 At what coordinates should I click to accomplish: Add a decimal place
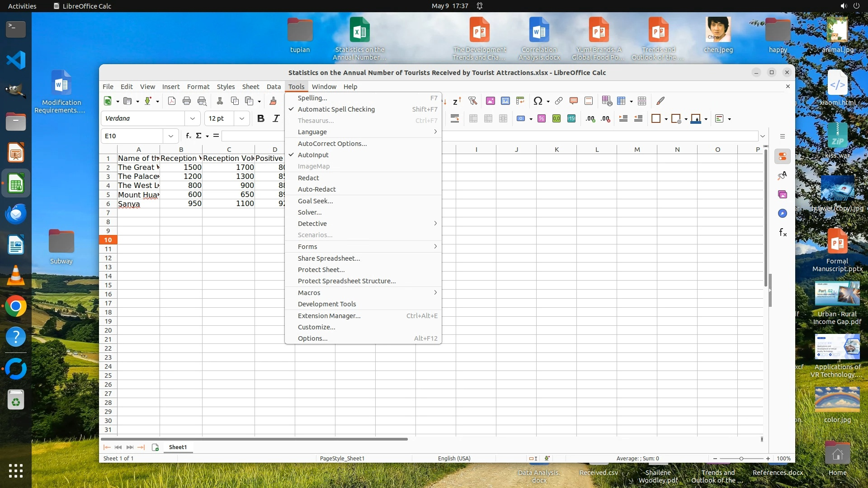pyautogui.click(x=590, y=118)
